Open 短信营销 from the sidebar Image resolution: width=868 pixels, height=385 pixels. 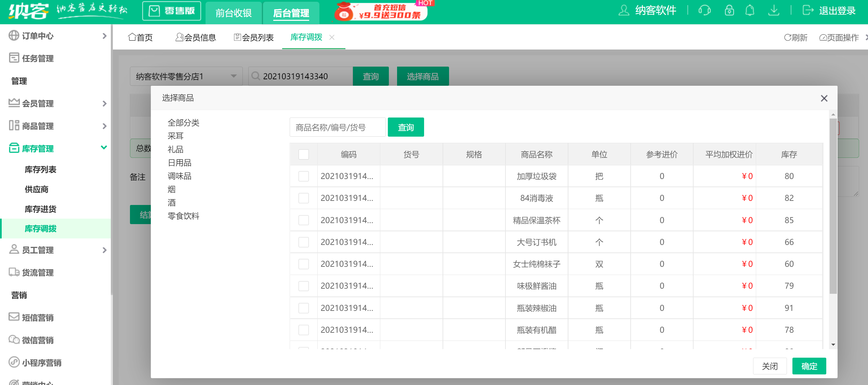[37, 317]
